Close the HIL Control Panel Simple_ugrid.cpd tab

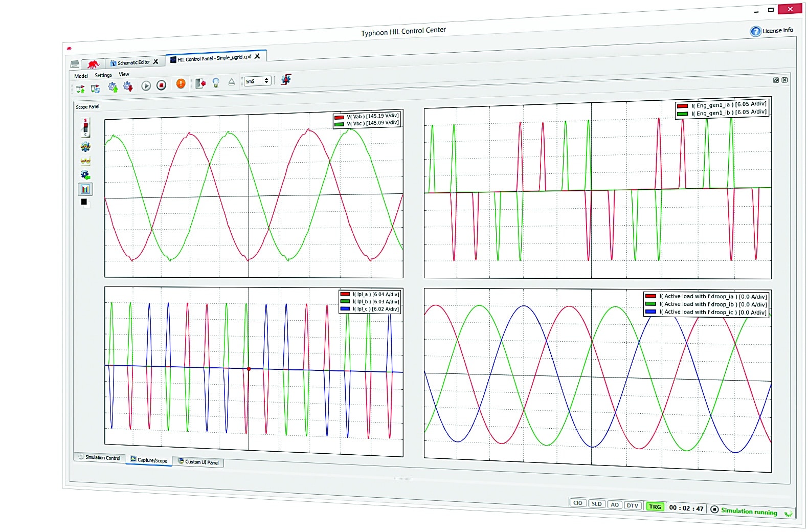(x=257, y=56)
